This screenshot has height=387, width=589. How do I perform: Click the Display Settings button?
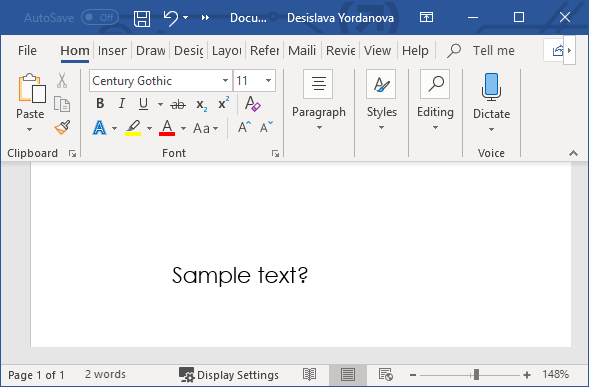[229, 375]
